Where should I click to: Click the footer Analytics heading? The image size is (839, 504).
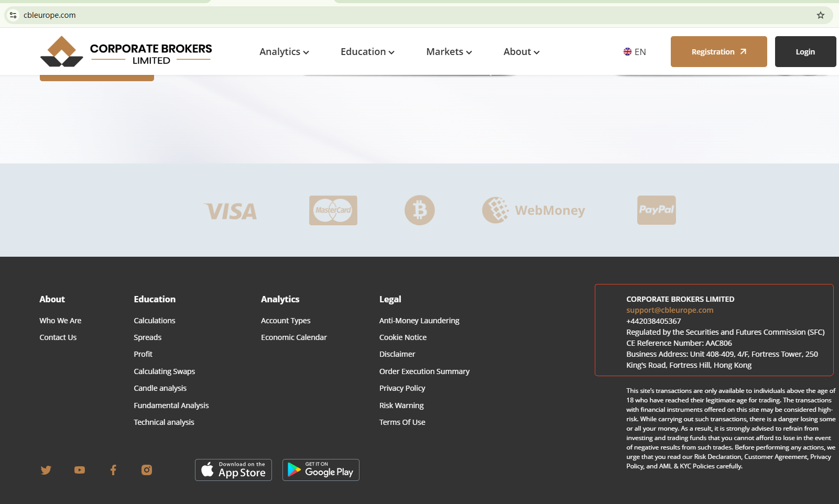tap(280, 299)
